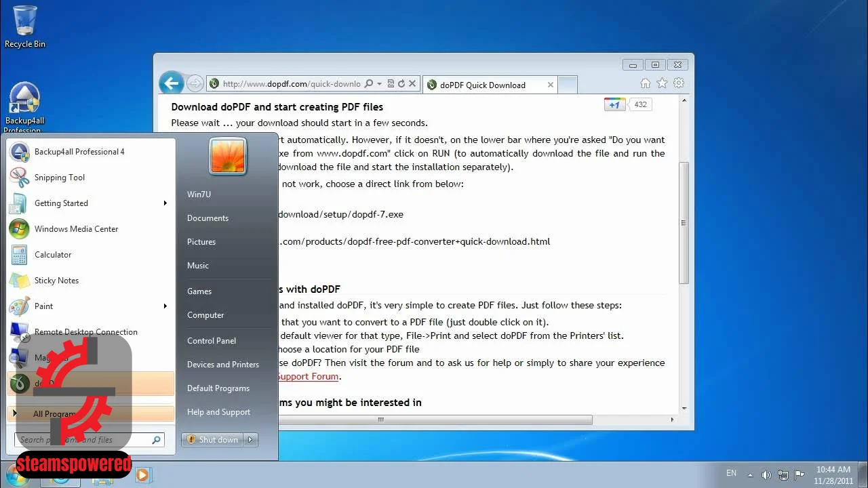Image resolution: width=868 pixels, height=488 pixels.
Task: Select the doPDF Quick Download tab
Action: [483, 85]
